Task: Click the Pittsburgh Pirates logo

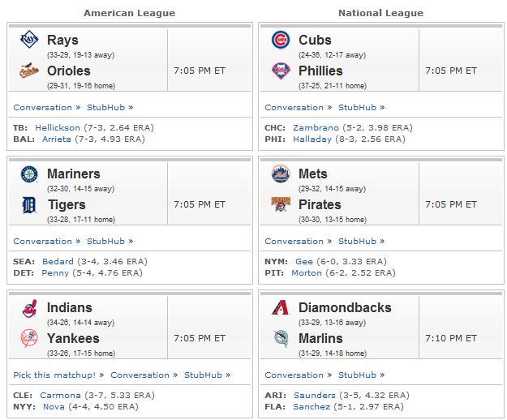Action: pos(281,204)
